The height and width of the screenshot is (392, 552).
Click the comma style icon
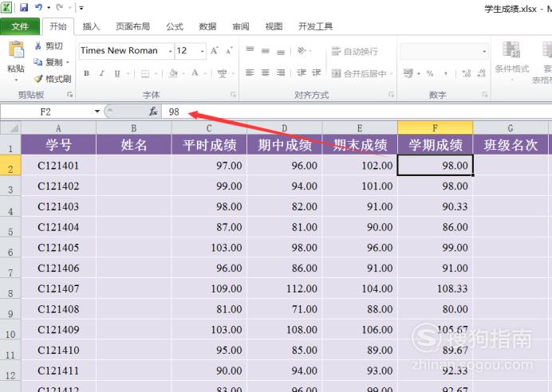point(446,73)
